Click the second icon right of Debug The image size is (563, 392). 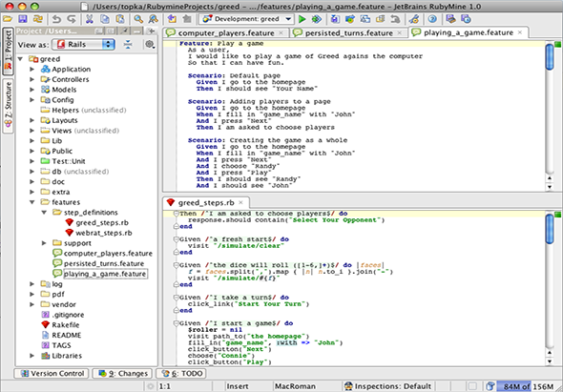(349, 19)
